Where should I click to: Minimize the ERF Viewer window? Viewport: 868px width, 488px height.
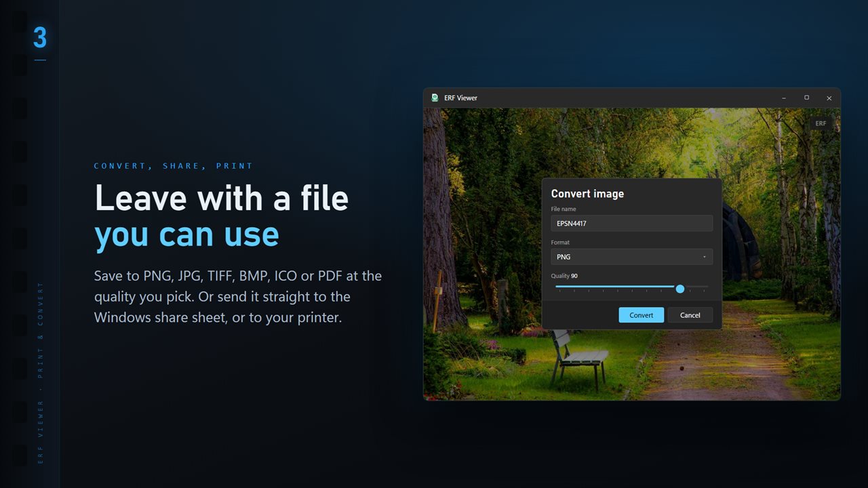coord(784,98)
